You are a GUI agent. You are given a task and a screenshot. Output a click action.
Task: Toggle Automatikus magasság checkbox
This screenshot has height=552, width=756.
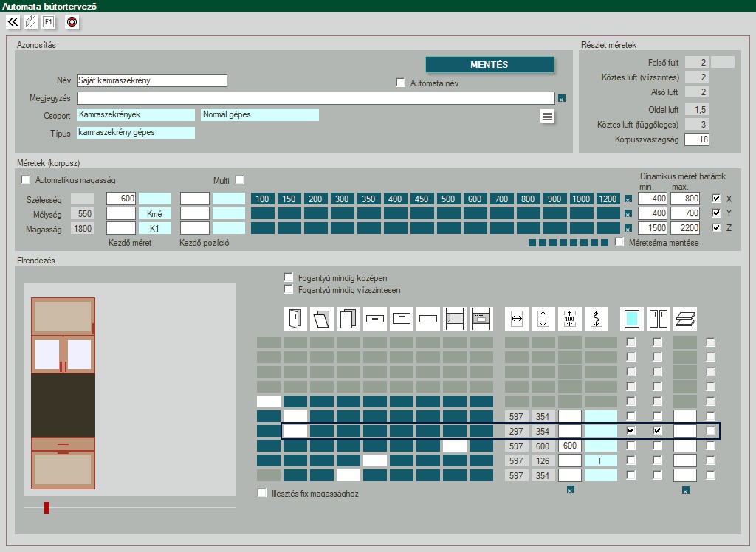[27, 180]
